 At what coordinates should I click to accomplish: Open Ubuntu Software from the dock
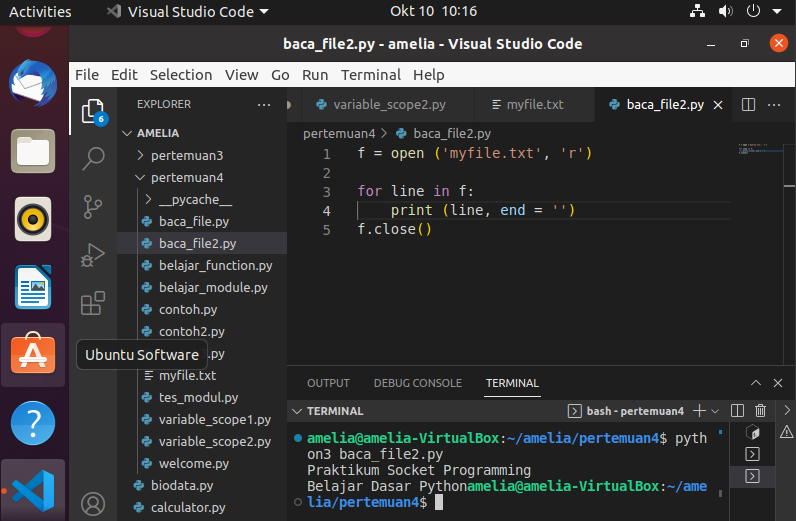click(33, 354)
